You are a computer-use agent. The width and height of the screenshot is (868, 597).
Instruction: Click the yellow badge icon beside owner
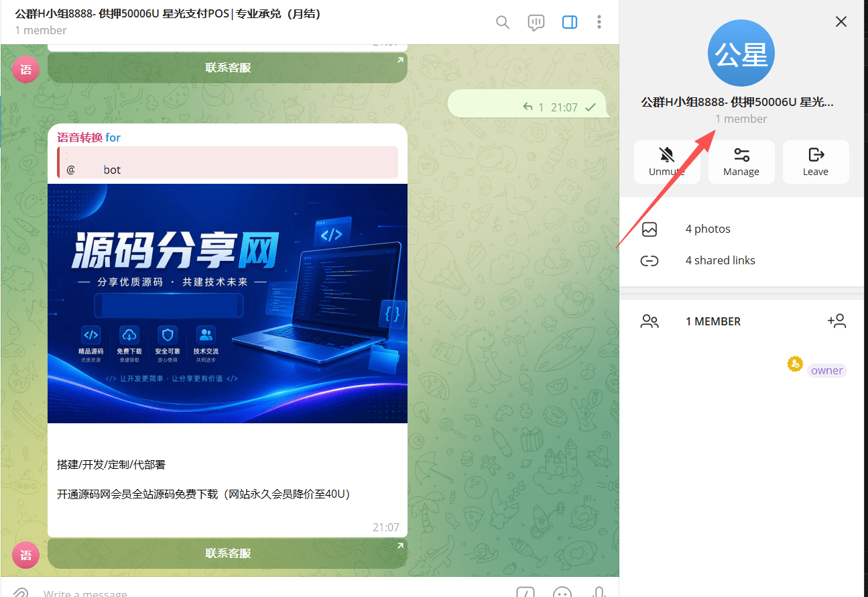[x=795, y=364]
